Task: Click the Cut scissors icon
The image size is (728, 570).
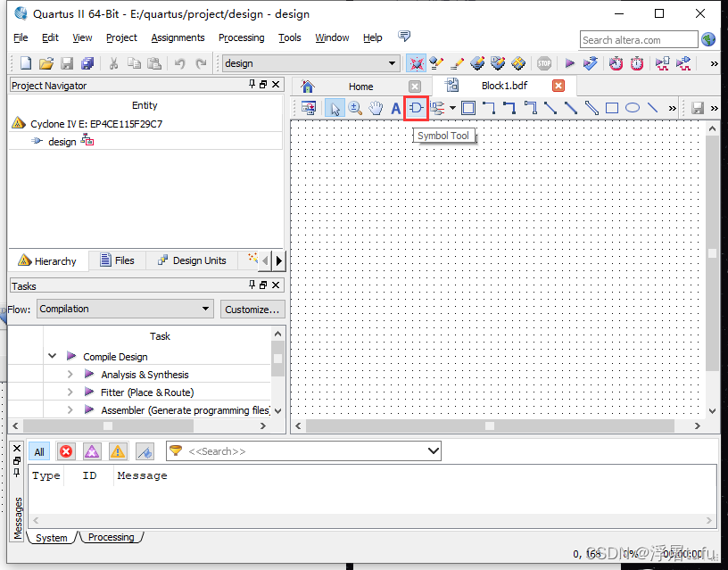Action: [x=113, y=63]
